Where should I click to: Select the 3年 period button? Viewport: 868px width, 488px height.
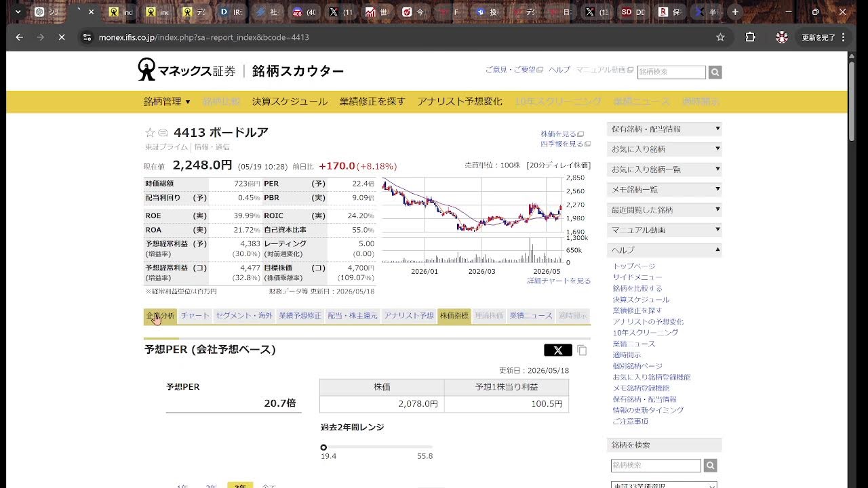pyautogui.click(x=240, y=485)
